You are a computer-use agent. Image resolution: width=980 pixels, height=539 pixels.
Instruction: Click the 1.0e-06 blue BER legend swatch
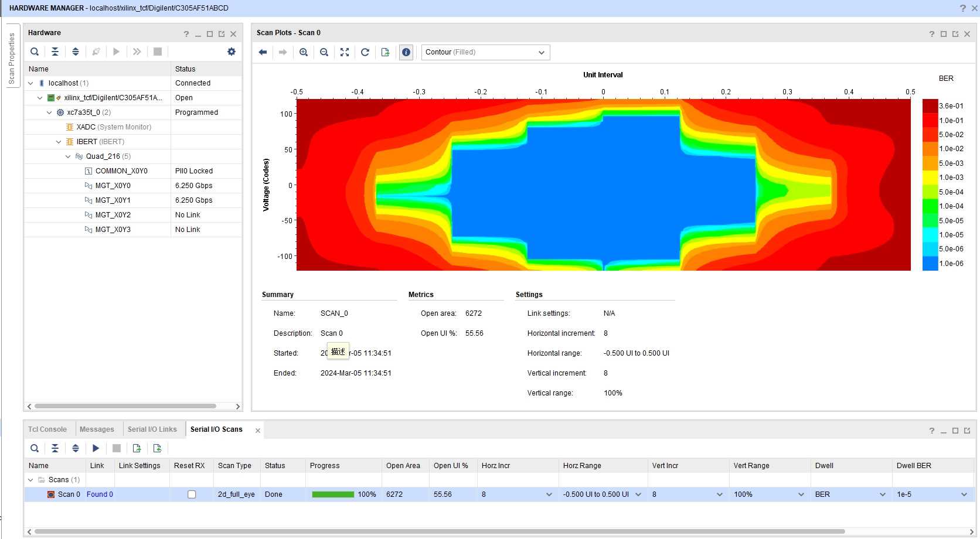point(930,264)
